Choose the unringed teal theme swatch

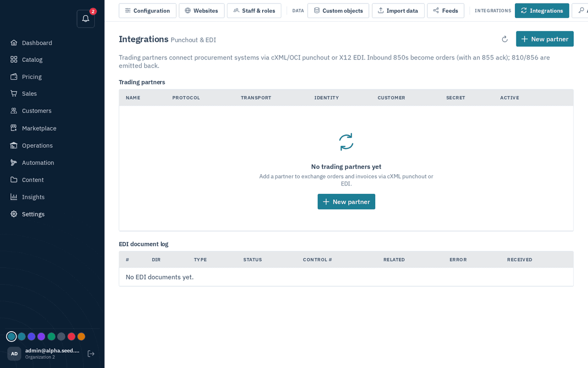[x=22, y=337]
